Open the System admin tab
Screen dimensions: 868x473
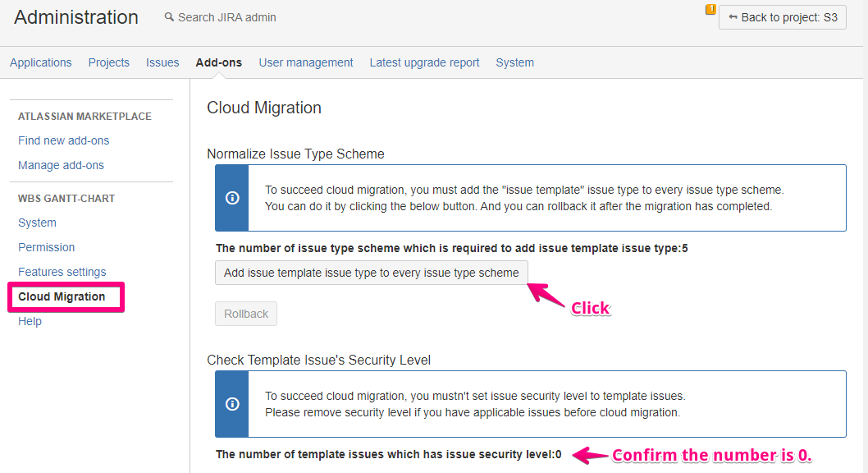[514, 62]
